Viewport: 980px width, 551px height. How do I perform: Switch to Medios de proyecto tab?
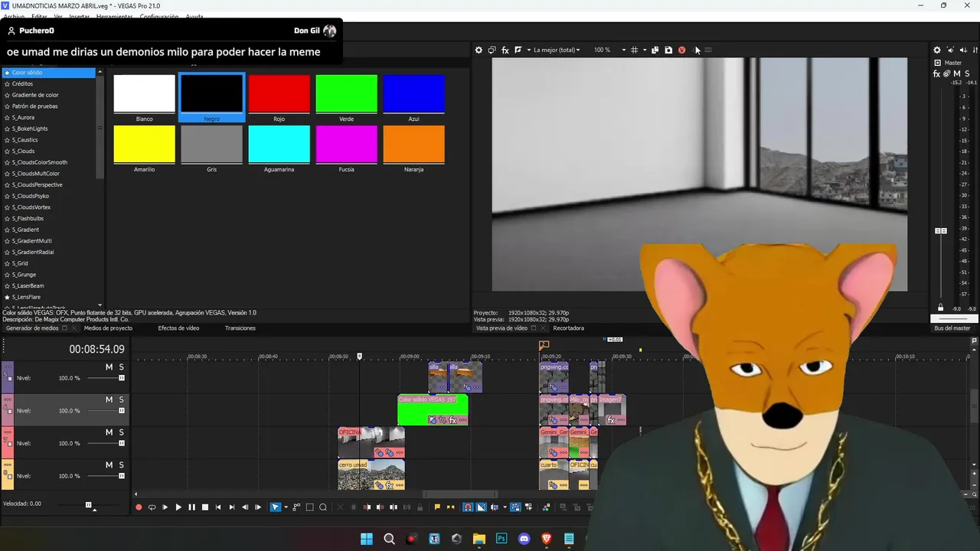108,328
